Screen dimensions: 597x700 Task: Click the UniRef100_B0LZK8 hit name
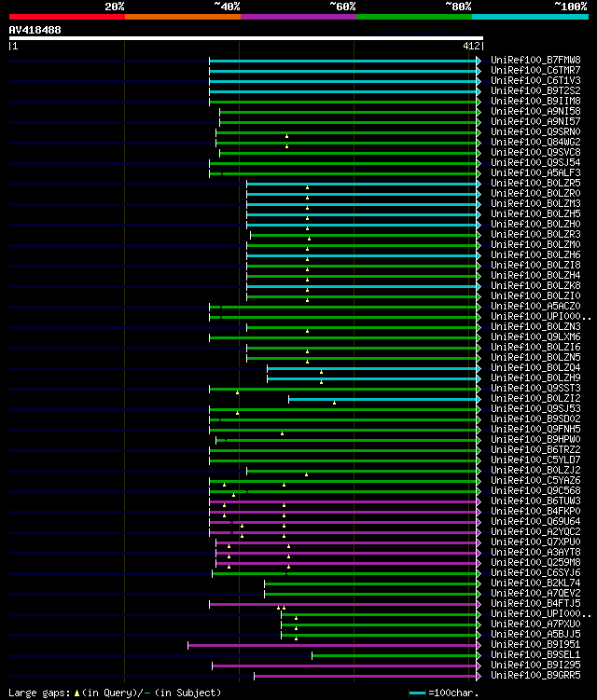coord(535,286)
